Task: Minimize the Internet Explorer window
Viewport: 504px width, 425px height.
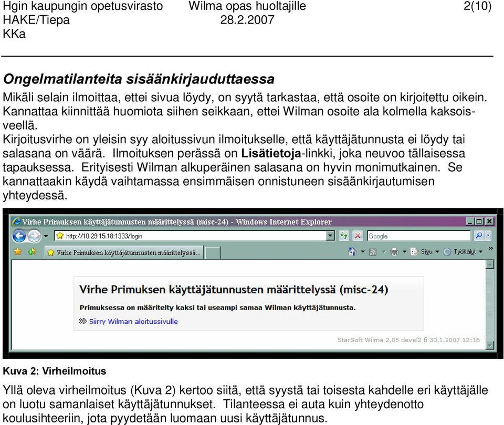Action: pos(470,221)
